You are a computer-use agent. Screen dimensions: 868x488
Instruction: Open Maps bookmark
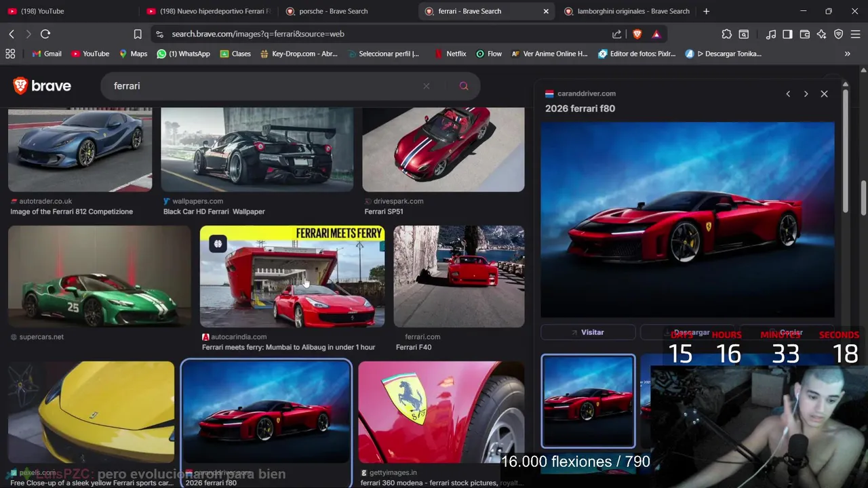click(x=133, y=54)
